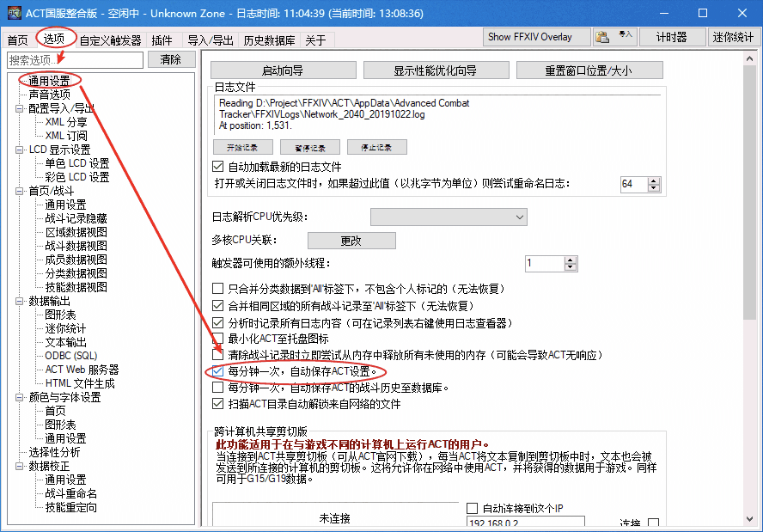
Task: Toggle 扫描ACT目录自动解锁来自网络的文件 checkbox
Action: coord(218,404)
